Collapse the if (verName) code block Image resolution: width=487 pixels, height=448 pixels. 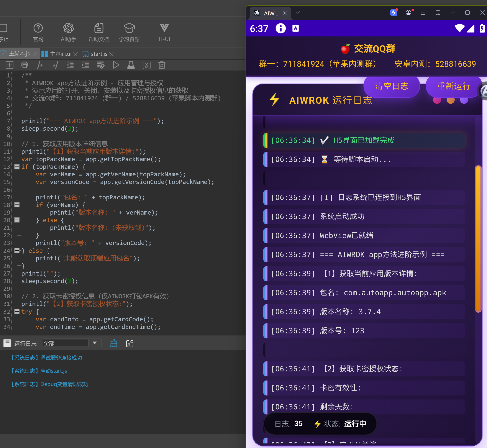coord(17,205)
